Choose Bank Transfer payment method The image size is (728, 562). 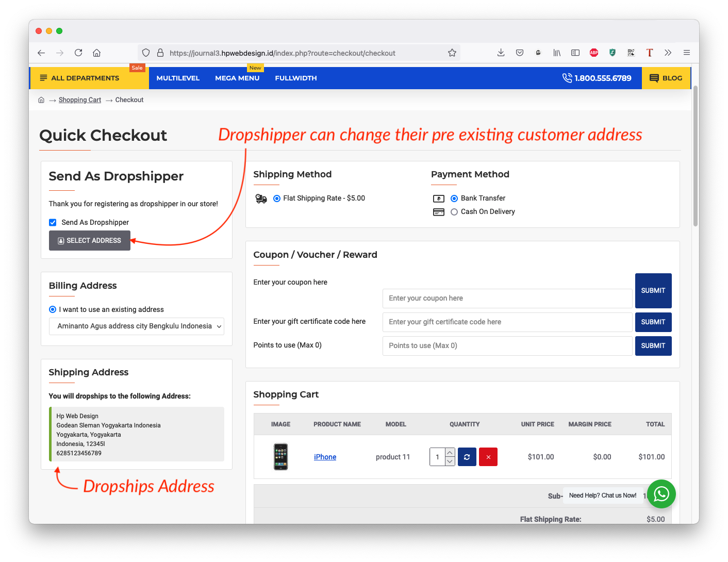point(454,199)
